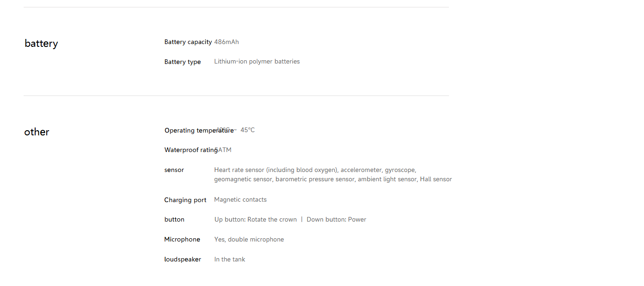This screenshot has width=644, height=286.
Task: Click the sensor specification label
Action: [x=174, y=170]
